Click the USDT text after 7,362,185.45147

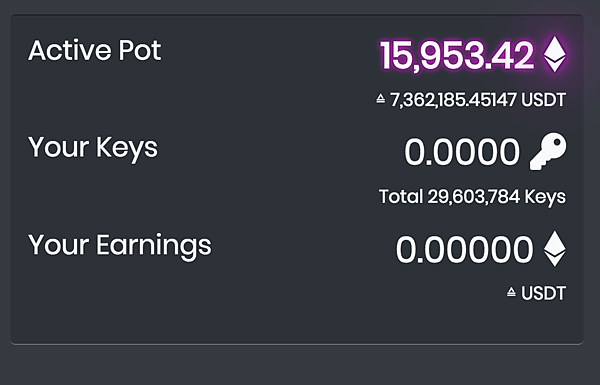coord(543,100)
